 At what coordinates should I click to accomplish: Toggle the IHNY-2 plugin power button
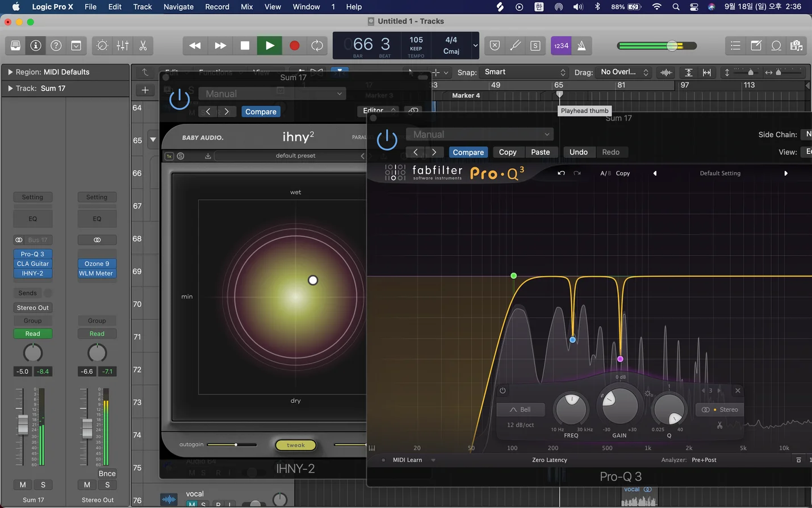(179, 99)
